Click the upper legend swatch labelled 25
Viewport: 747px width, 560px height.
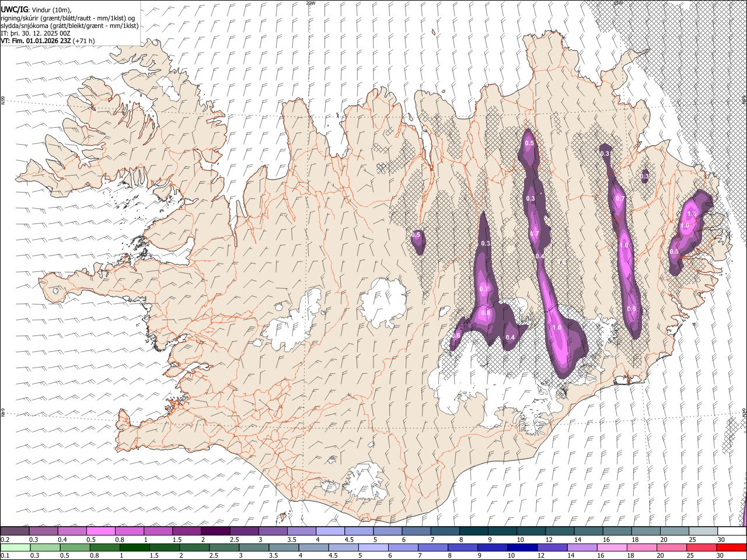pyautogui.click(x=703, y=531)
